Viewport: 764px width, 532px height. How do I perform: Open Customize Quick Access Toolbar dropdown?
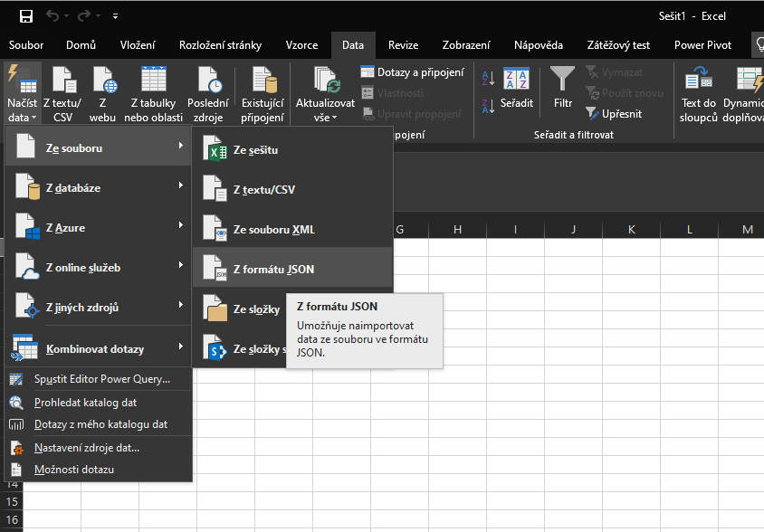pyautogui.click(x=116, y=16)
